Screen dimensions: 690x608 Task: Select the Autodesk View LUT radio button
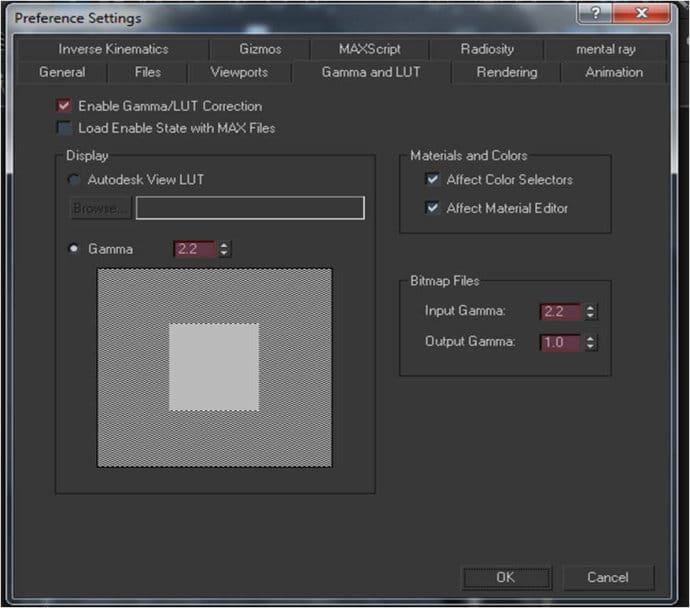73,179
